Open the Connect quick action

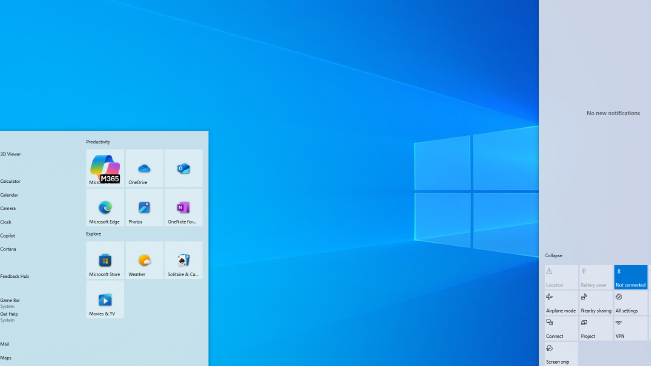[561, 328]
